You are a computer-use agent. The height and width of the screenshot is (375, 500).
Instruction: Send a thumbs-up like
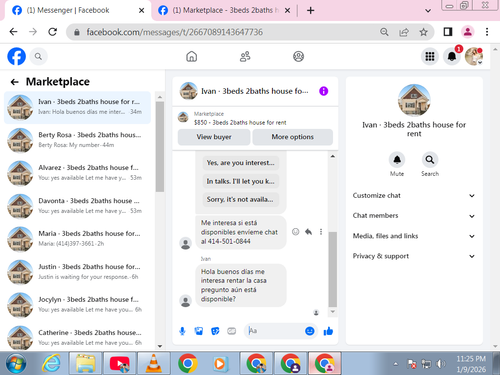click(328, 331)
